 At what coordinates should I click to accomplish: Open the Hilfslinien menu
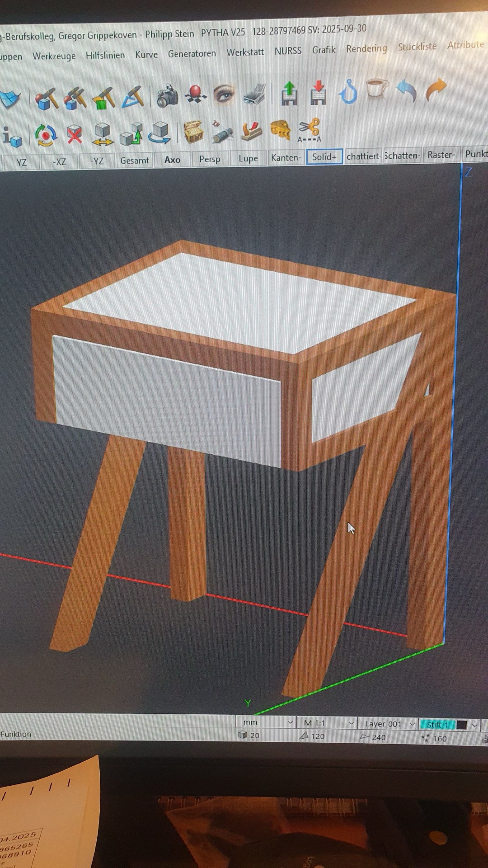(105, 55)
